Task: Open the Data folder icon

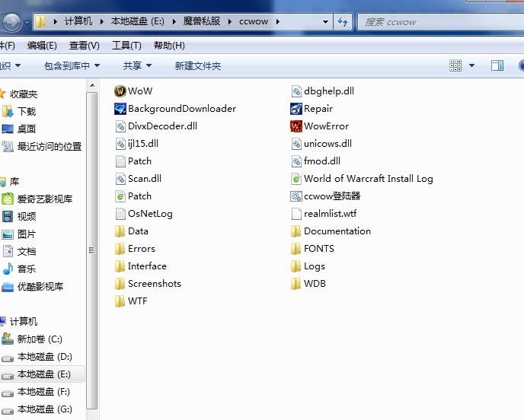Action: (x=120, y=231)
